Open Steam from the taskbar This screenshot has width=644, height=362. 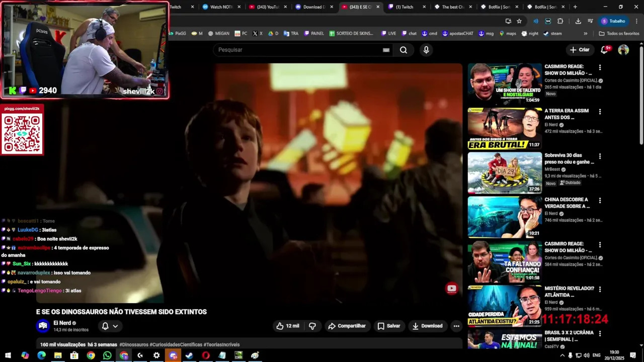click(189, 355)
